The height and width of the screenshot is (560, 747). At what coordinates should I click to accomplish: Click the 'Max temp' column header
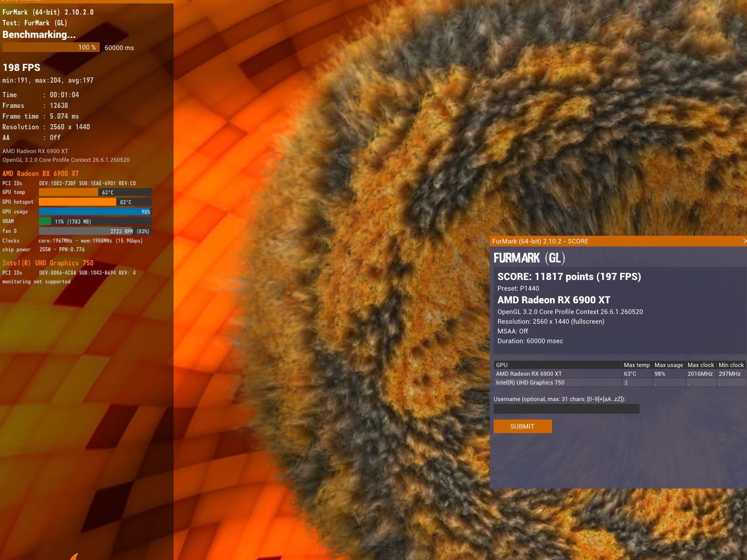point(637,365)
